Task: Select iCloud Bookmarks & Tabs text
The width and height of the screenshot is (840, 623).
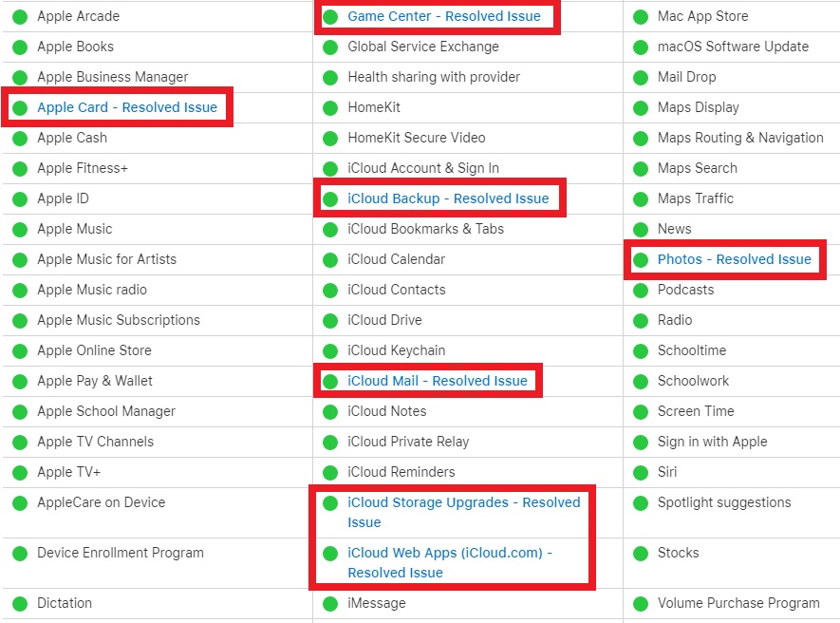Action: tap(426, 229)
